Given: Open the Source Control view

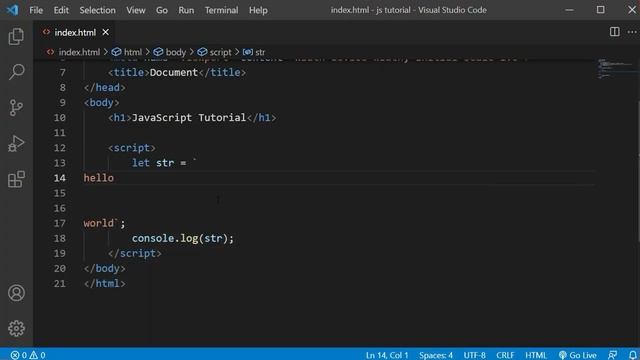Looking at the screenshot, I should coord(16,108).
